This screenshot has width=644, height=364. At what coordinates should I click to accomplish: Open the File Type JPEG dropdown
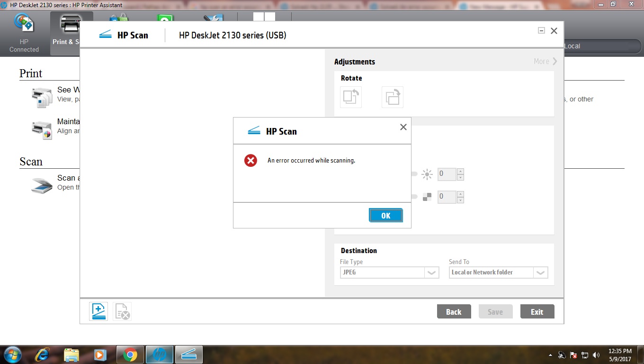[431, 272]
